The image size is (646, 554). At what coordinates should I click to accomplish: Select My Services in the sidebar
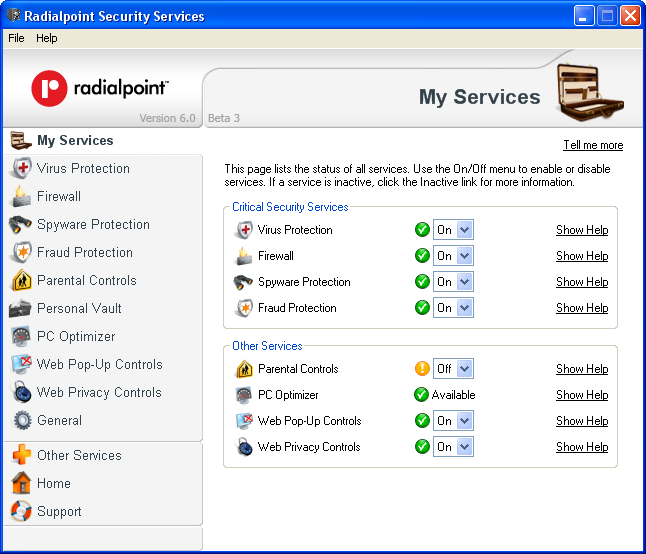pyautogui.click(x=75, y=140)
